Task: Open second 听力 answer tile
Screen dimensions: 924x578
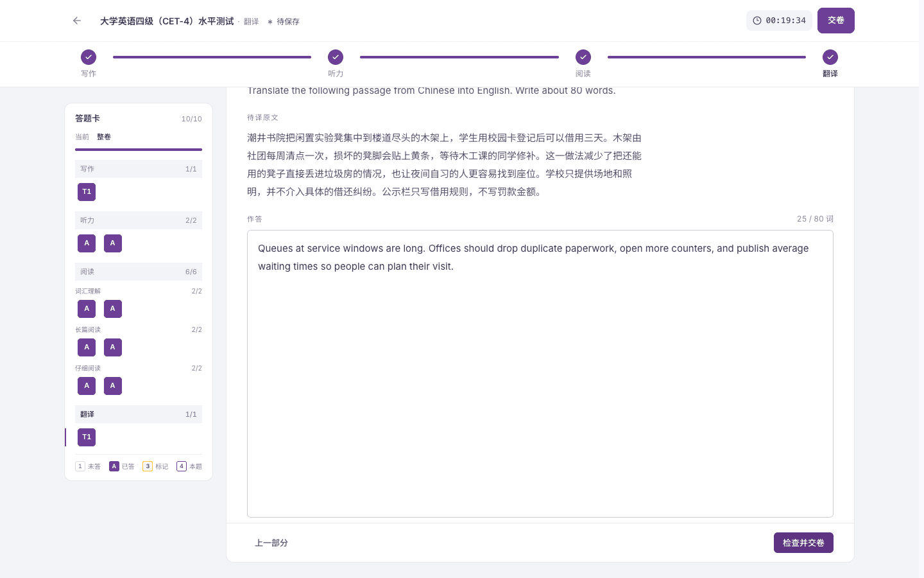Action: 112,243
